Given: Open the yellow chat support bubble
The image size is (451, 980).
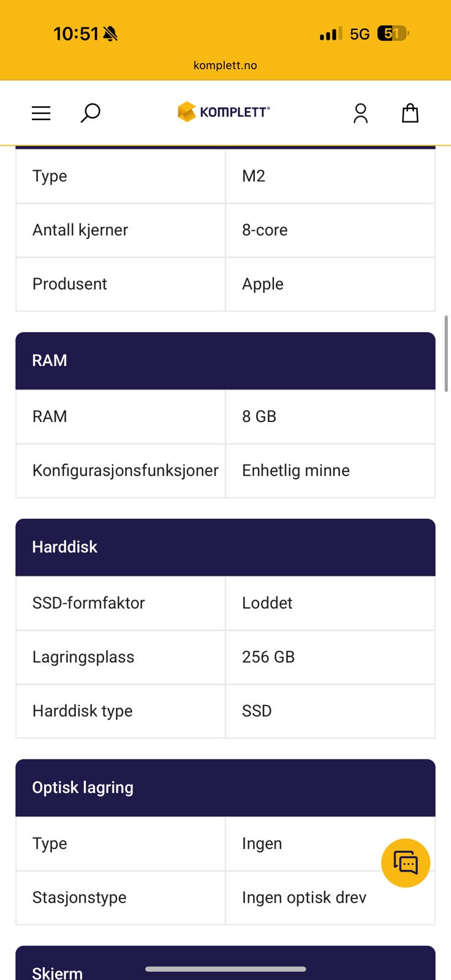Looking at the screenshot, I should (x=405, y=862).
